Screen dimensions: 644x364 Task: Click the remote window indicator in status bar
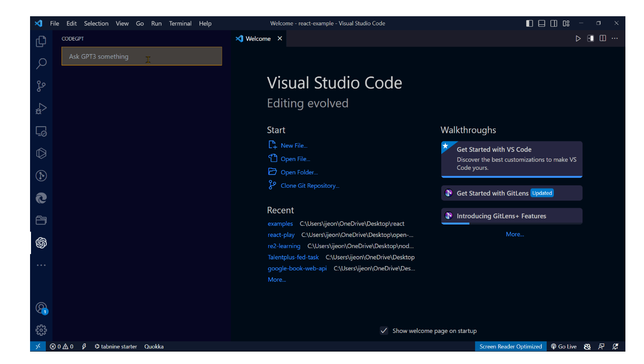point(38,346)
